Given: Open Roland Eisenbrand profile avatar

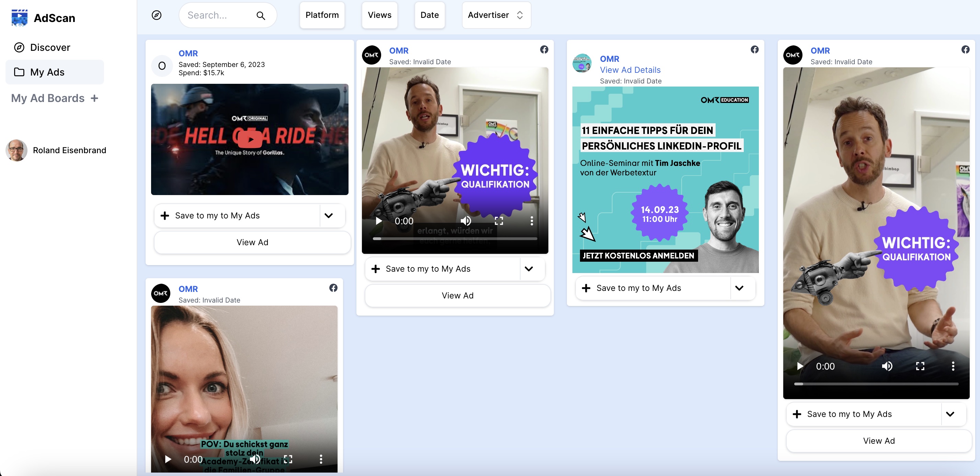Looking at the screenshot, I should [16, 150].
